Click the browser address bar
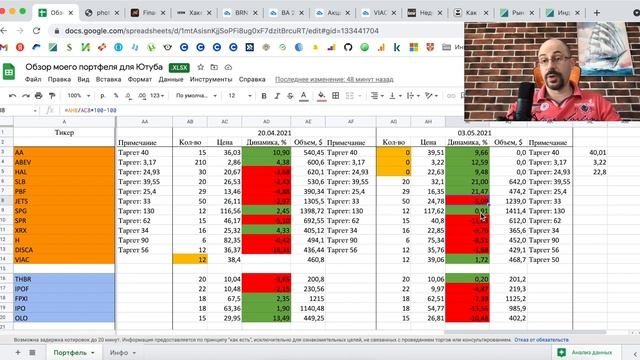640x360 pixels. click(x=257, y=31)
